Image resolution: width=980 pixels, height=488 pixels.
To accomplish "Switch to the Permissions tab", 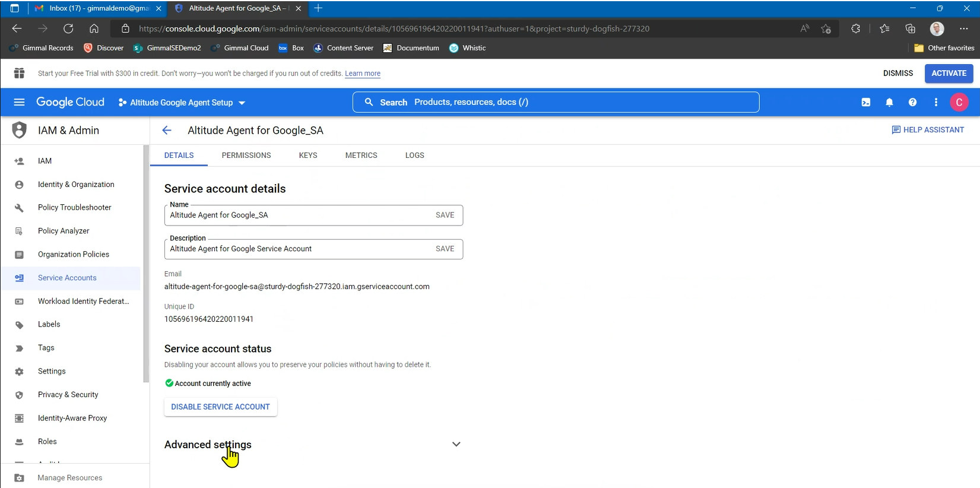I will point(246,156).
